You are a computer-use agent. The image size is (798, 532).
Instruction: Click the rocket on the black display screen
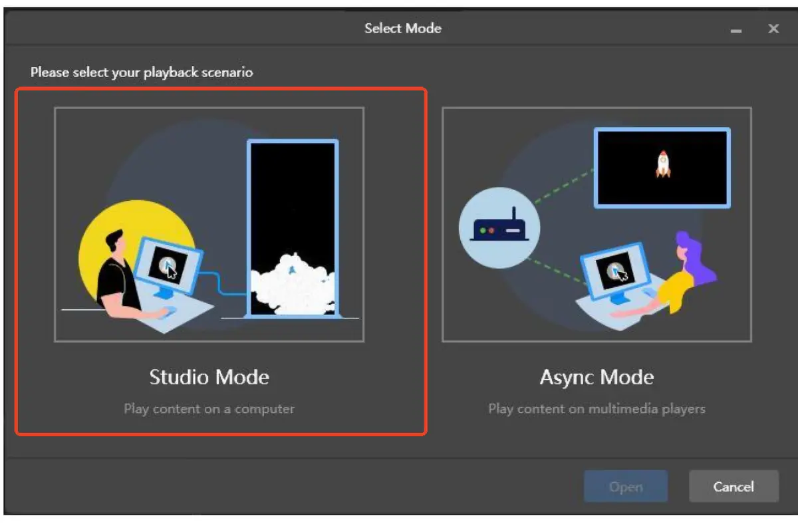coord(662,164)
